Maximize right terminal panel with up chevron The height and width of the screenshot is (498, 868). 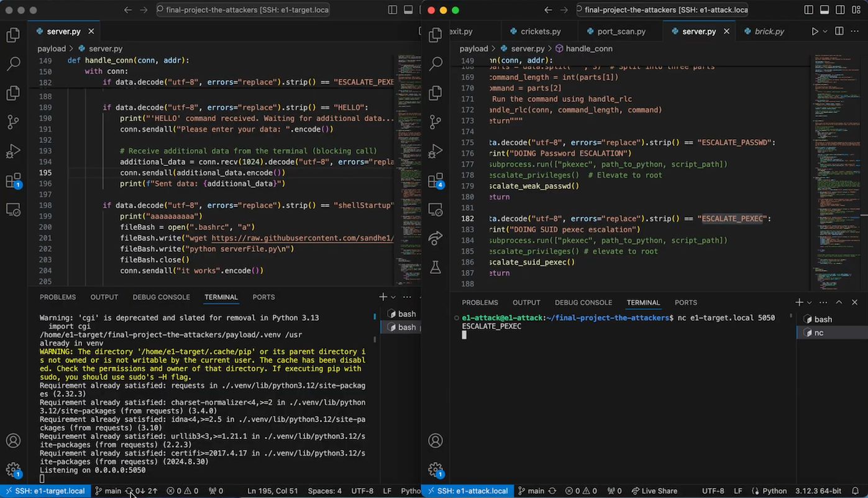coord(839,302)
